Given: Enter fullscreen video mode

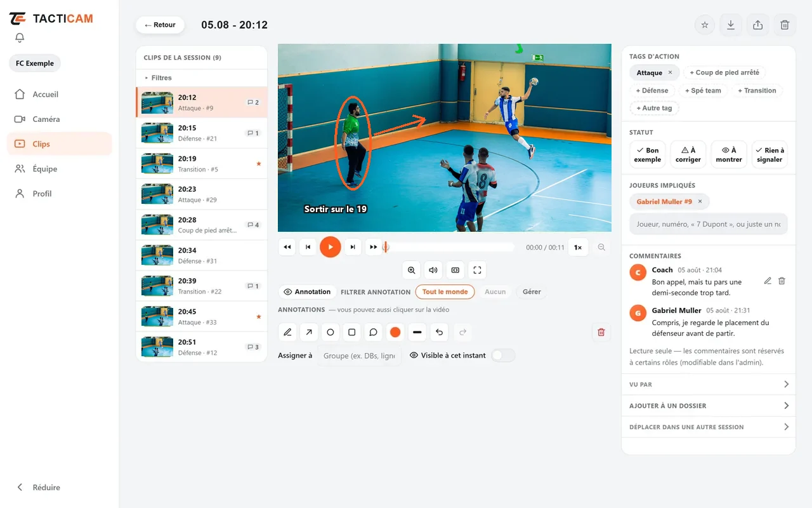Looking at the screenshot, I should [477, 270].
